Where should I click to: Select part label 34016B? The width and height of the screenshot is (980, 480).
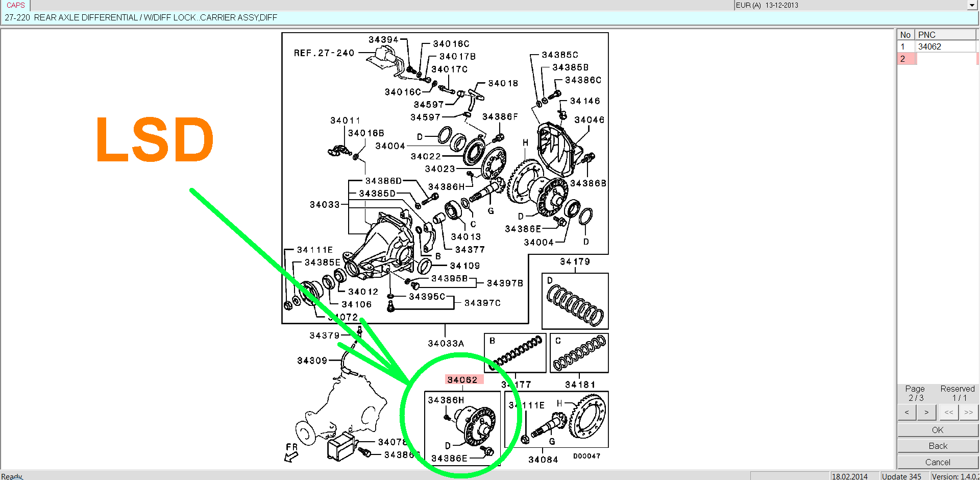tap(366, 133)
